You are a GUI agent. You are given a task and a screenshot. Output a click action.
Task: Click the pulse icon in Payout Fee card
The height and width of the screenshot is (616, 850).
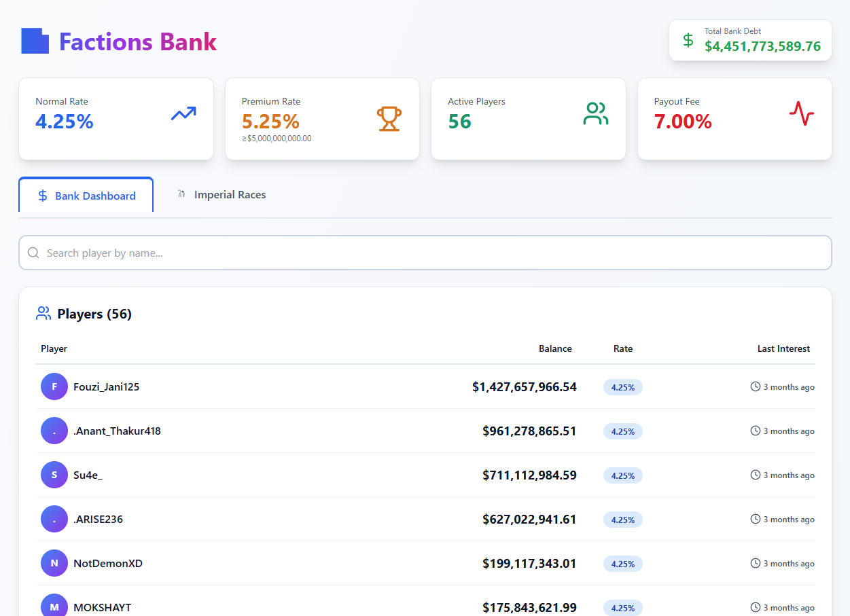[802, 113]
